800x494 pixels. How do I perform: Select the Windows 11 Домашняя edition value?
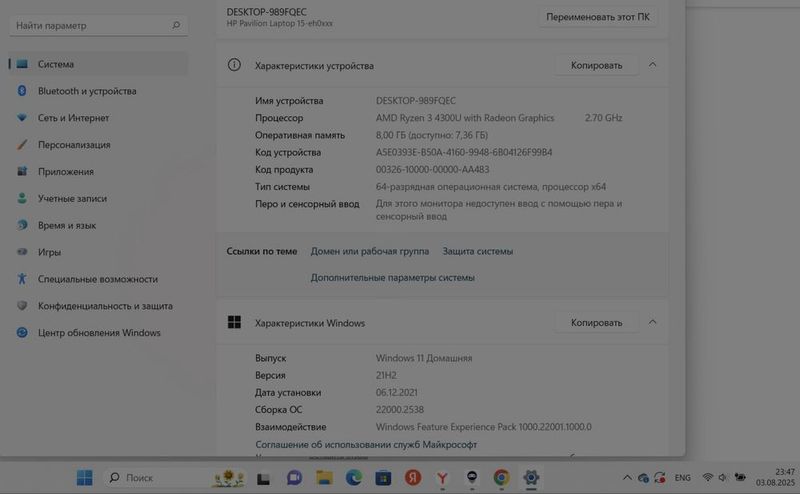(x=424, y=358)
